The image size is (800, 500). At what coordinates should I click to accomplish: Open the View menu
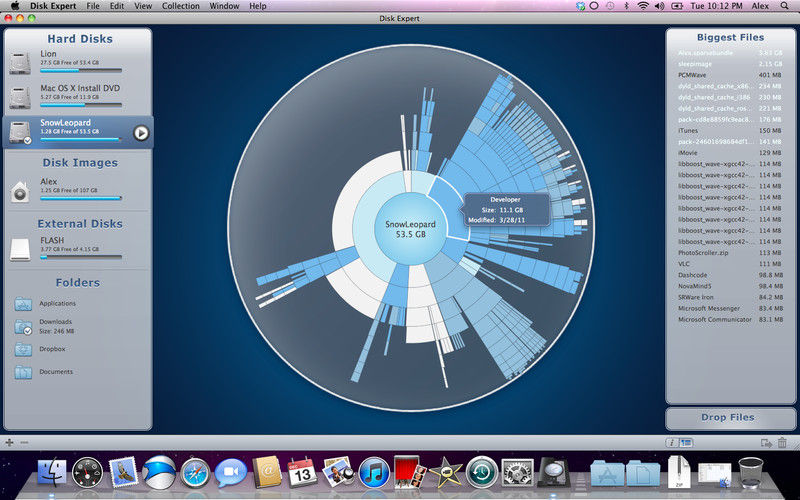tap(143, 6)
